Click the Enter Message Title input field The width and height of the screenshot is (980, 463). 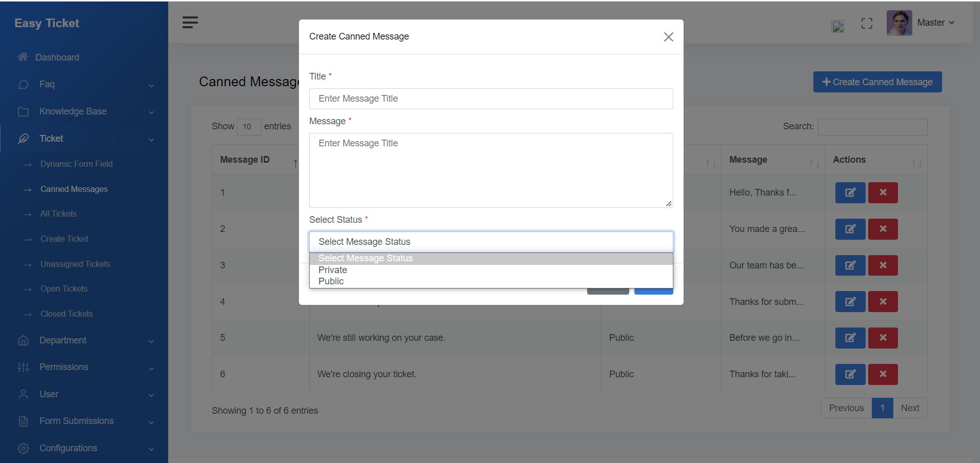pyautogui.click(x=491, y=99)
